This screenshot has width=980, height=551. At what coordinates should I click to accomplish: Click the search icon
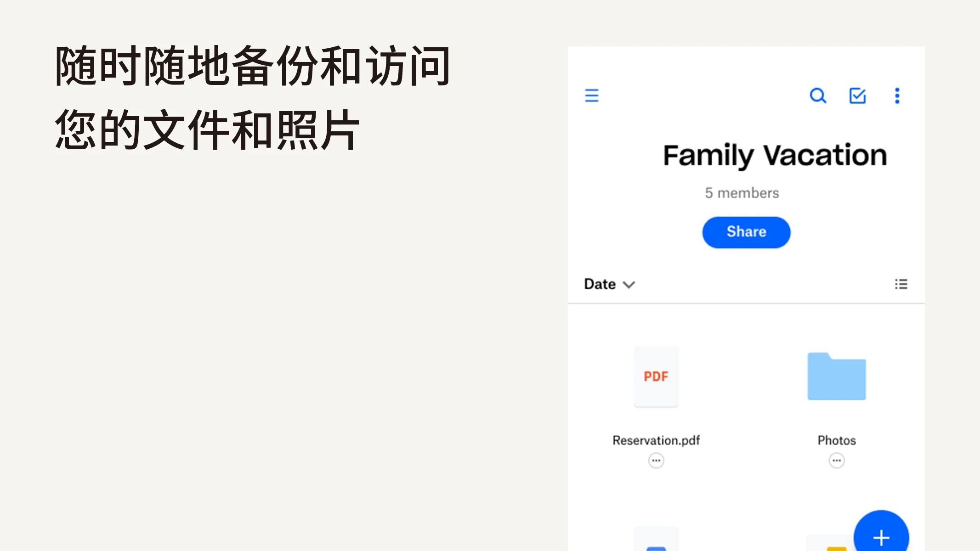pyautogui.click(x=818, y=96)
